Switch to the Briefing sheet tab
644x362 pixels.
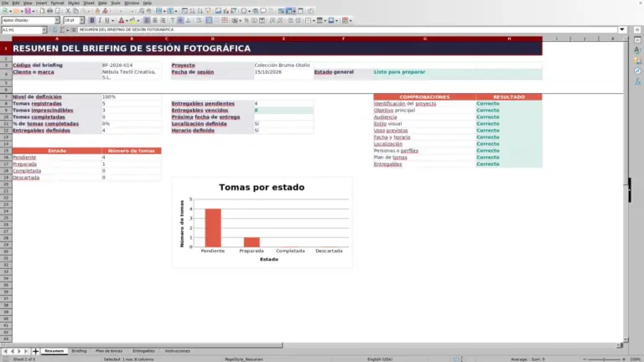[79, 351]
